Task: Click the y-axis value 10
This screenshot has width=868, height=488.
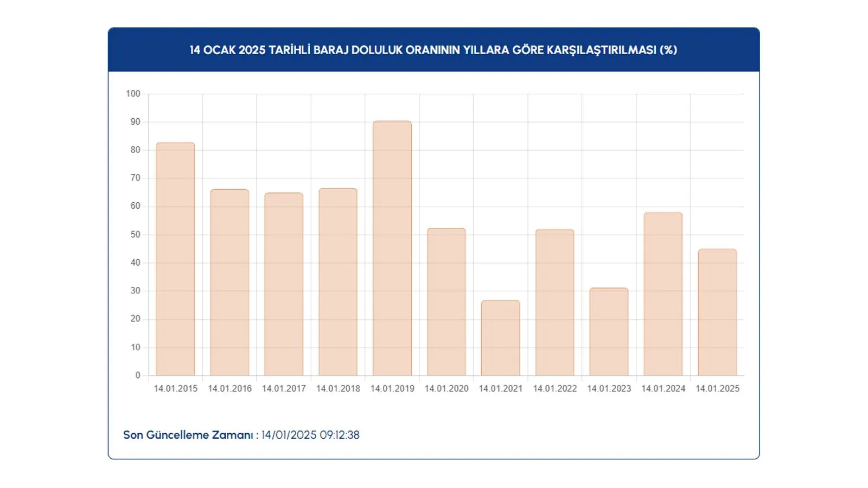Action: 135,347
